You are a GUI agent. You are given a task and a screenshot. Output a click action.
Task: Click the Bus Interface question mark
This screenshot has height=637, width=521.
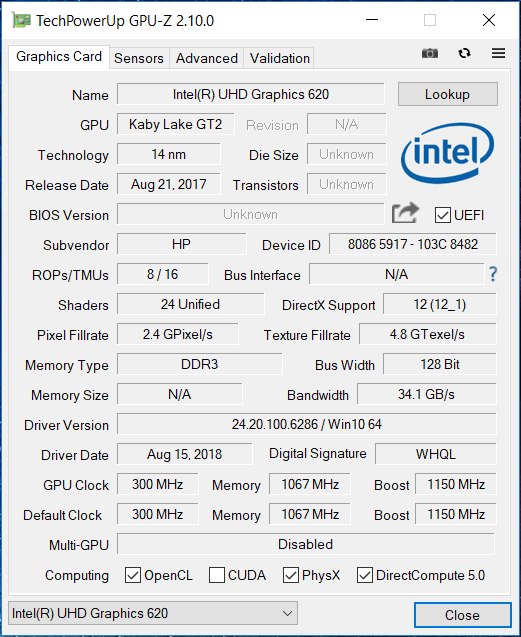coord(493,274)
